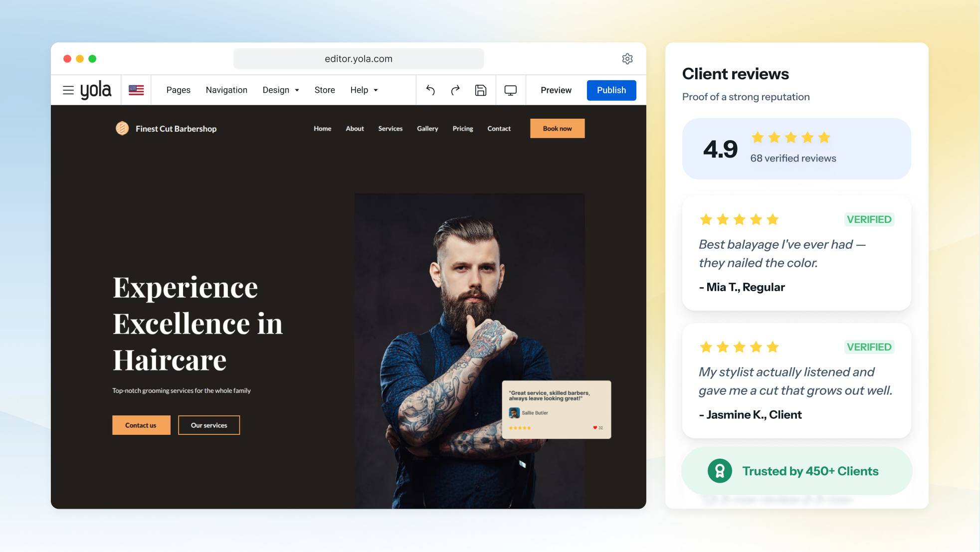
Task: Open the hamburger menu beside yola logo
Action: [68, 90]
